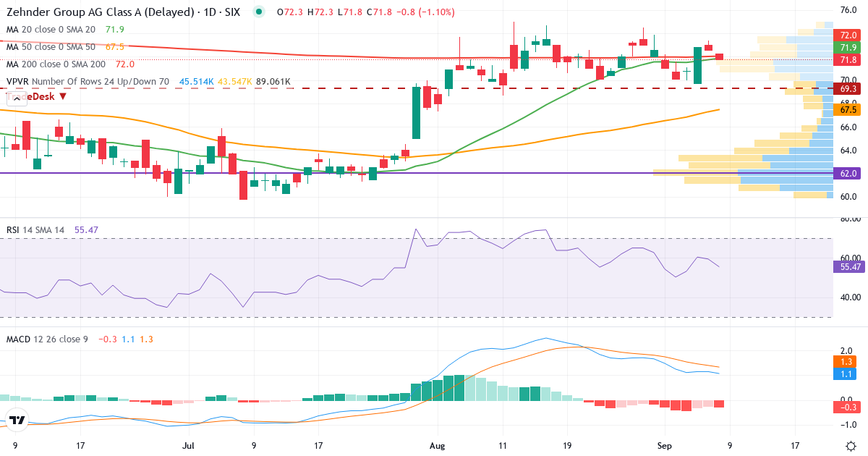
Task: Click the blue 1.1 MACD axis label
Action: pos(845,373)
